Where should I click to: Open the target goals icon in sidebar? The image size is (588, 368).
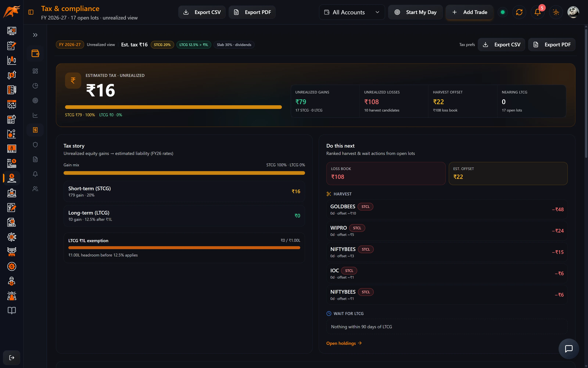(x=35, y=100)
